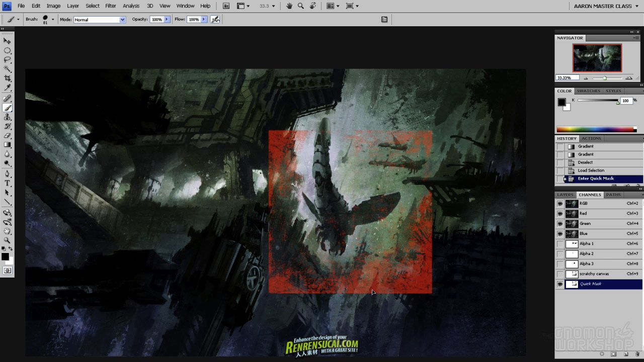Open the Select menu
The height and width of the screenshot is (362, 644).
92,6
